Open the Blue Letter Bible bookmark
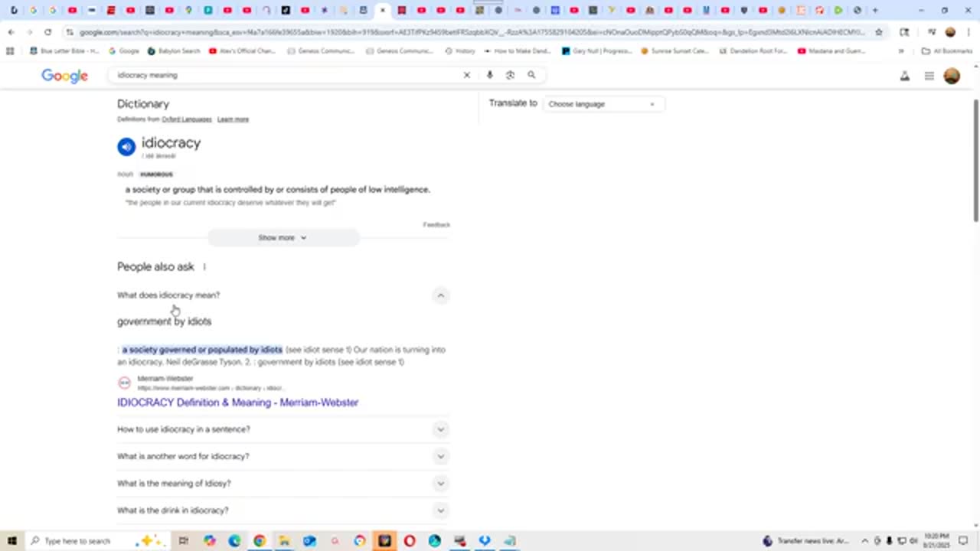 [x=64, y=51]
